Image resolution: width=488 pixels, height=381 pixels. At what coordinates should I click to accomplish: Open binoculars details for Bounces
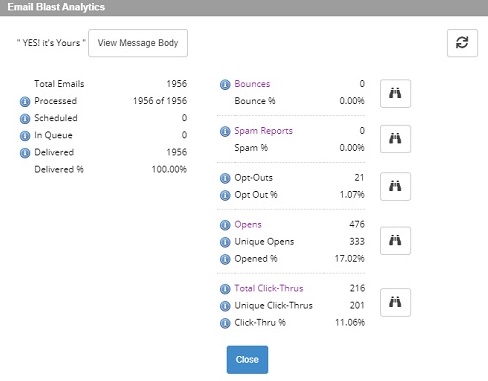click(395, 93)
